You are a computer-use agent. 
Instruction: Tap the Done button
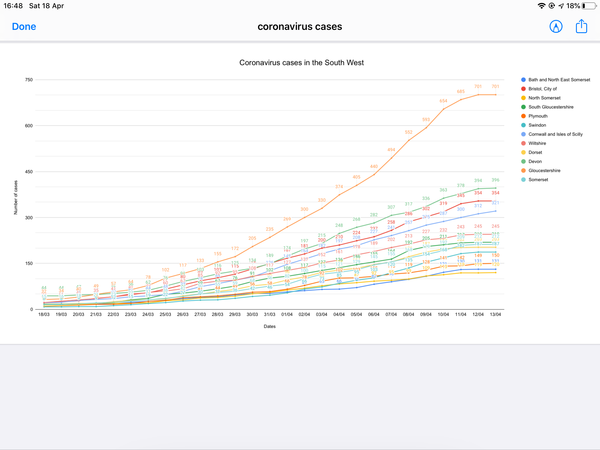pyautogui.click(x=24, y=26)
